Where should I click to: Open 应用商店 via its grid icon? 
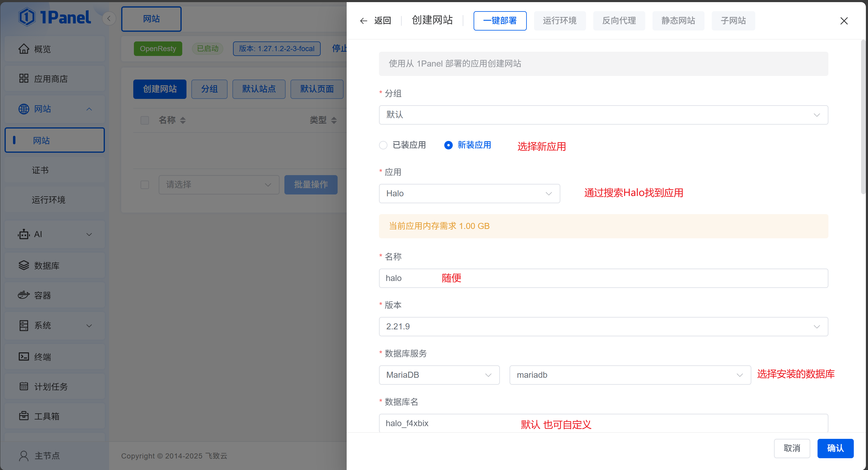pos(24,79)
